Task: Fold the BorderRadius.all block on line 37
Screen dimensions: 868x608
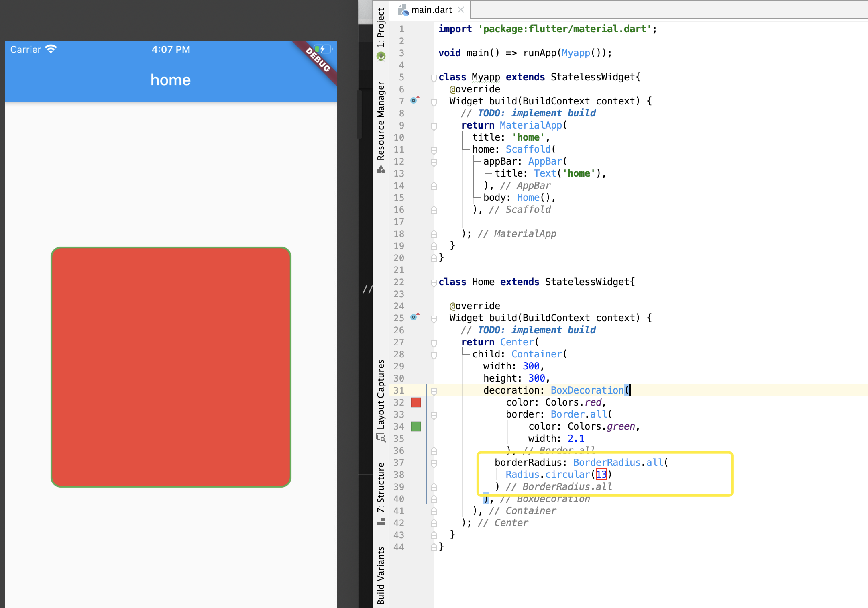Action: (x=434, y=463)
